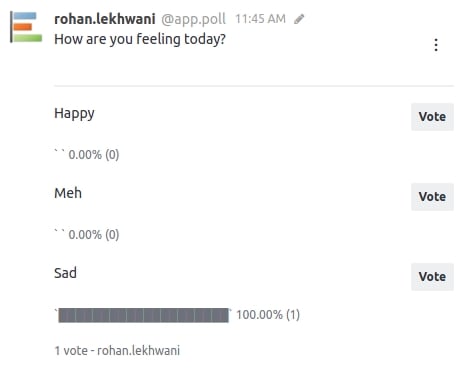Click the pencil edited icon
469x374 pixels.
tap(299, 19)
